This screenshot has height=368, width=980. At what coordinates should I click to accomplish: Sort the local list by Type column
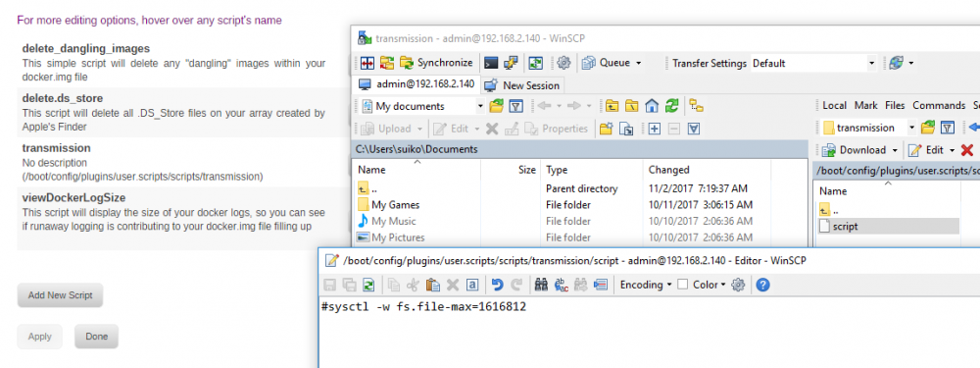[x=592, y=170]
